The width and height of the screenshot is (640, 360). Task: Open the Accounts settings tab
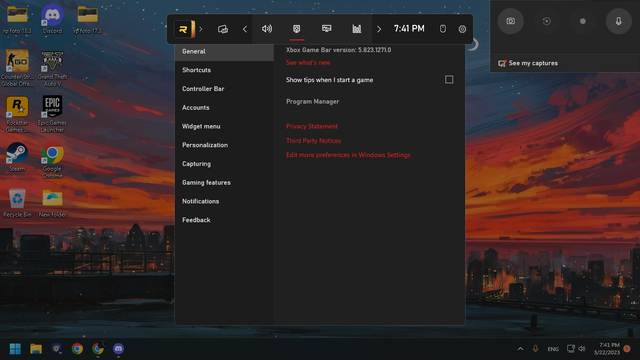click(x=224, y=108)
